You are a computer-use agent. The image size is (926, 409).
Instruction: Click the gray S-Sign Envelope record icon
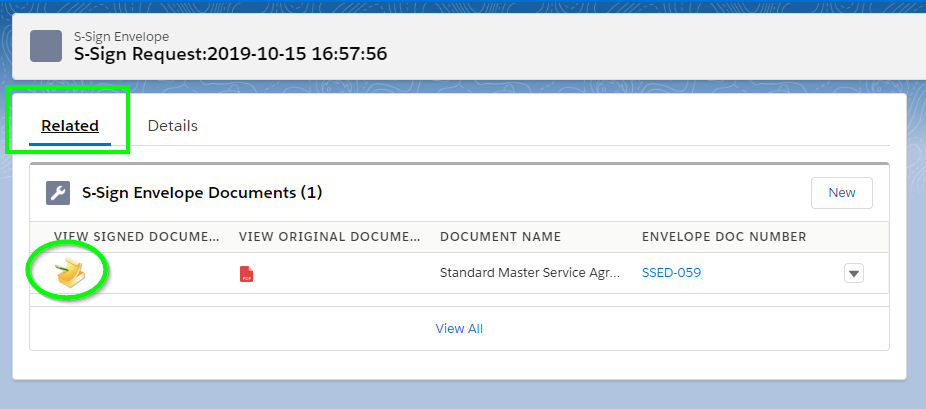pos(46,46)
